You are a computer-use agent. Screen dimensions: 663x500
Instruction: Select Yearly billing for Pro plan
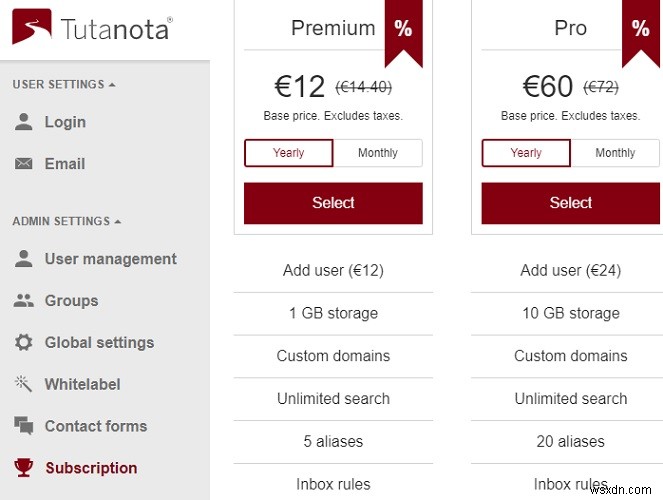tap(526, 153)
